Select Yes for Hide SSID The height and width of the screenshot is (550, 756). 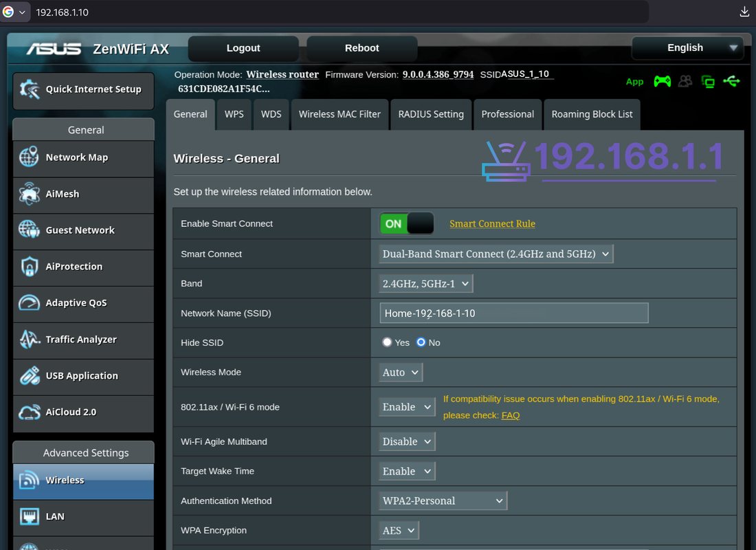[387, 342]
